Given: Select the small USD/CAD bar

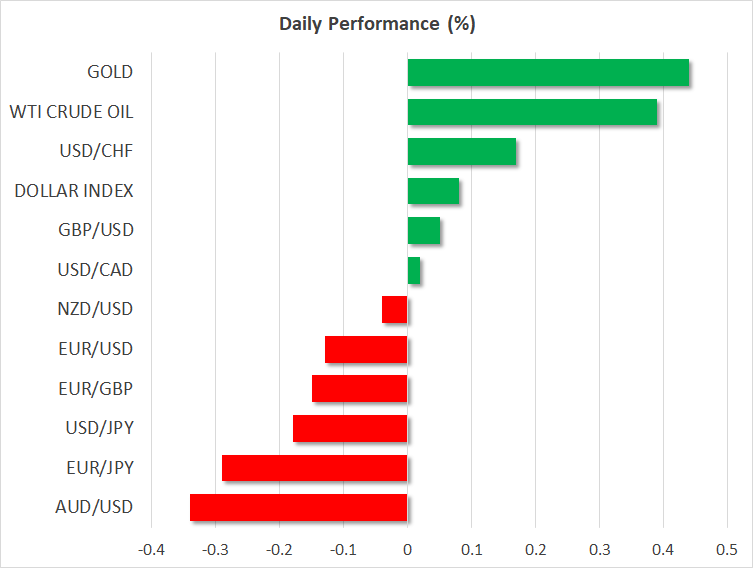Looking at the screenshot, I should (414, 270).
